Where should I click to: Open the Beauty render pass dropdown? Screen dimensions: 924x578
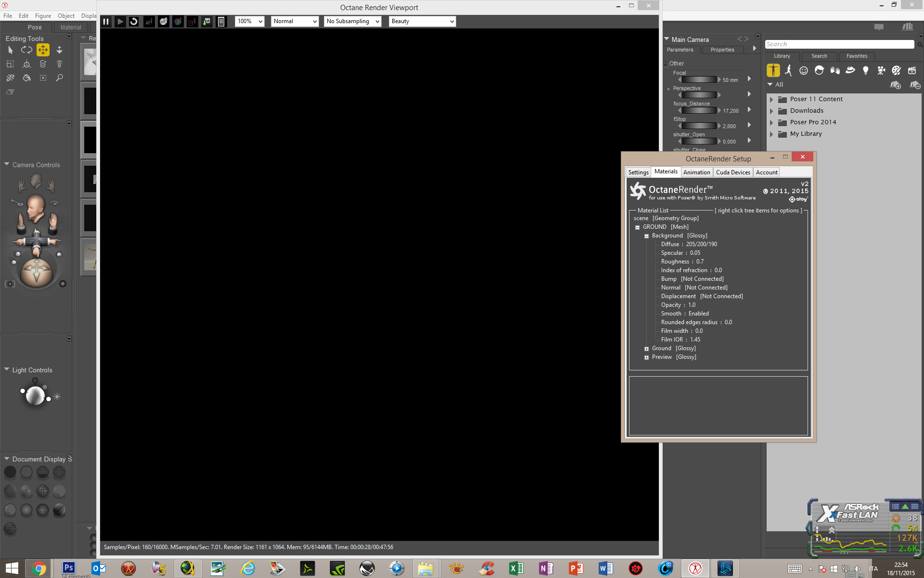(422, 22)
